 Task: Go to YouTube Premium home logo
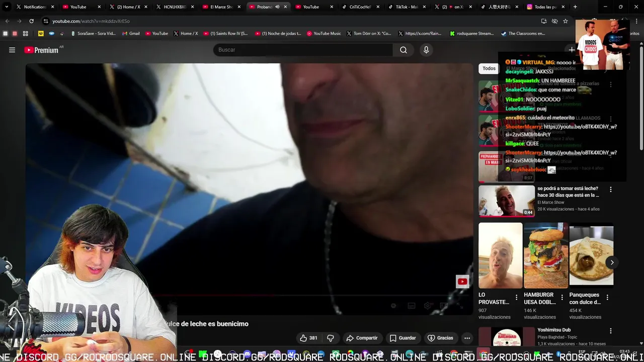tap(41, 50)
